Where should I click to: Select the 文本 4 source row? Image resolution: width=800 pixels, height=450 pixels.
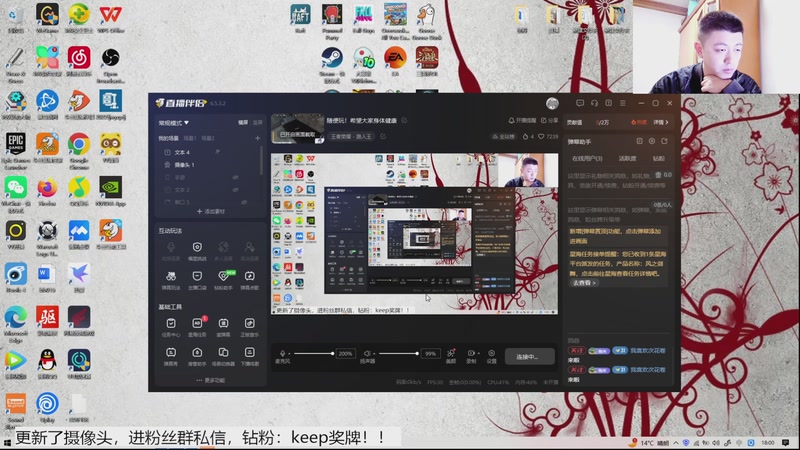point(210,152)
